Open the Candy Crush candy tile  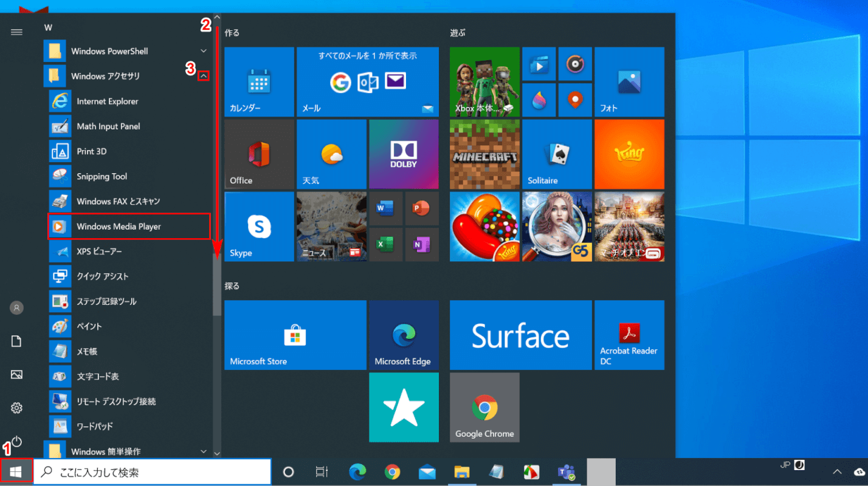tap(484, 227)
